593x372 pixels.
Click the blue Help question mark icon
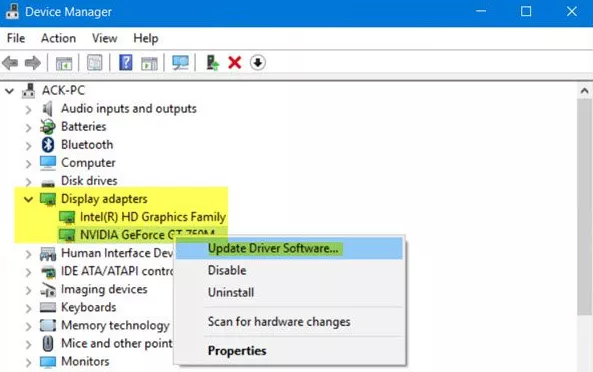coord(126,62)
